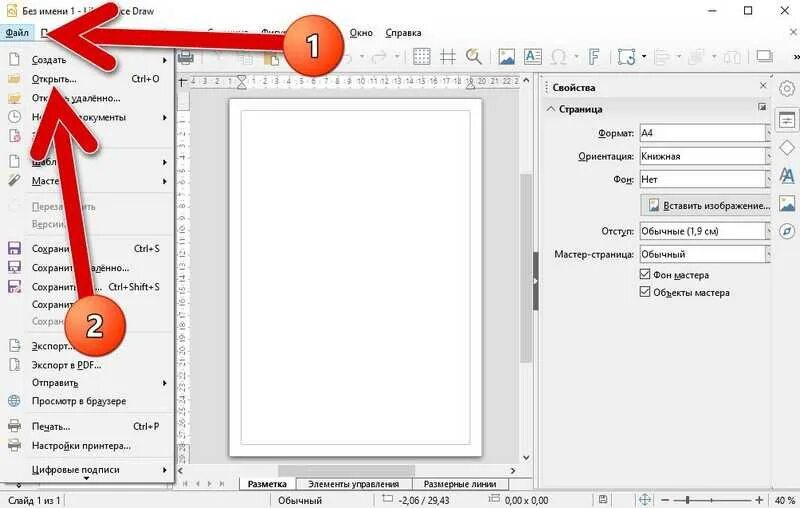
Task: Open the Фон dropdown set to Нет
Action: [705, 179]
